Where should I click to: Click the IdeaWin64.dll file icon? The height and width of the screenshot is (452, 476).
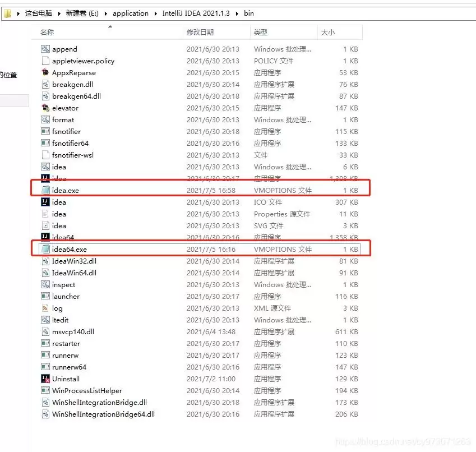coord(45,273)
